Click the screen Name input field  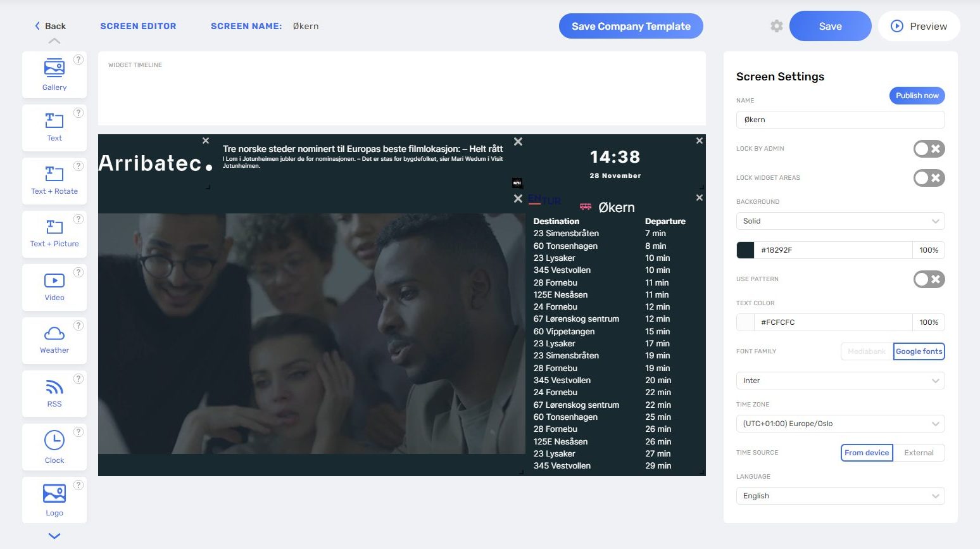pyautogui.click(x=840, y=120)
